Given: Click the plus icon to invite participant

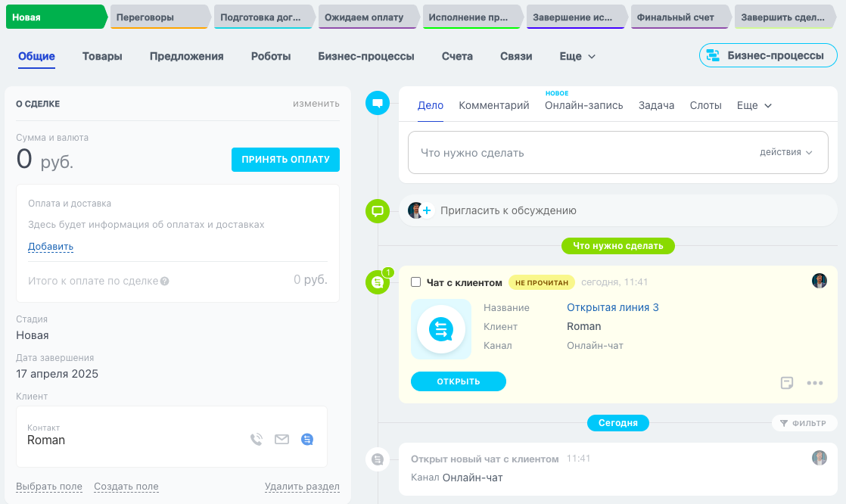Looking at the screenshot, I should (x=427, y=210).
